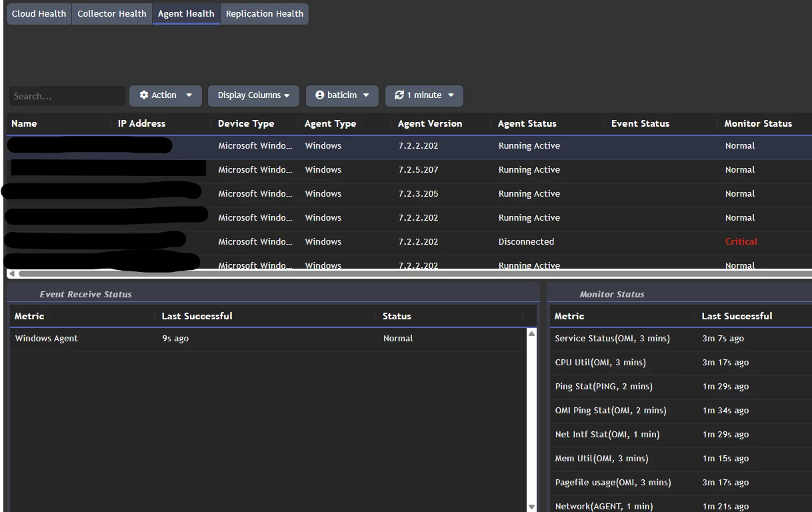Select the agent row with version 7.2.3.205
Viewport: 812px width, 512px height.
point(409,194)
